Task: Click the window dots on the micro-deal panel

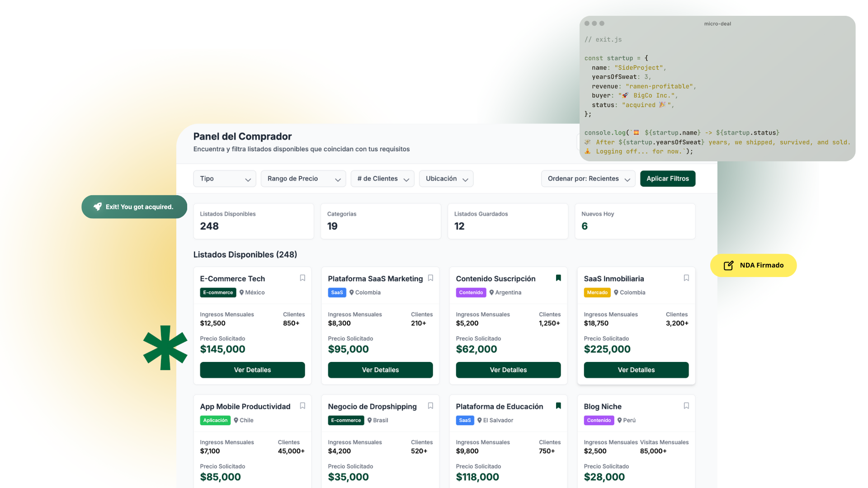Action: (594, 23)
